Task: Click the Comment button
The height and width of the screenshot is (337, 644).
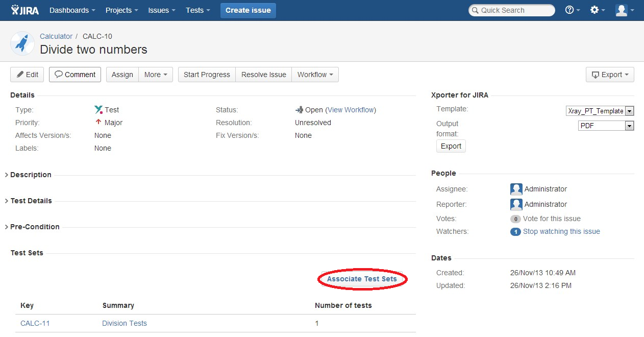Action: click(75, 75)
